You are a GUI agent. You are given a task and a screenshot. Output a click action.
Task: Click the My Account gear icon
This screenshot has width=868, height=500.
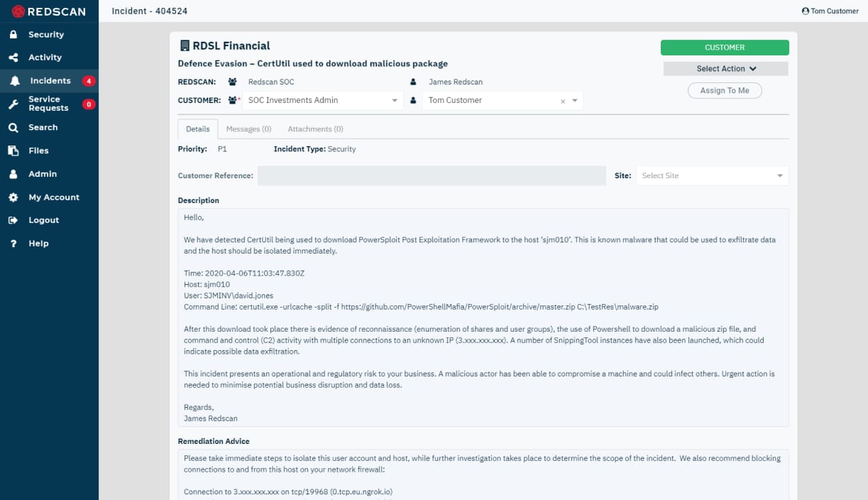(x=13, y=197)
